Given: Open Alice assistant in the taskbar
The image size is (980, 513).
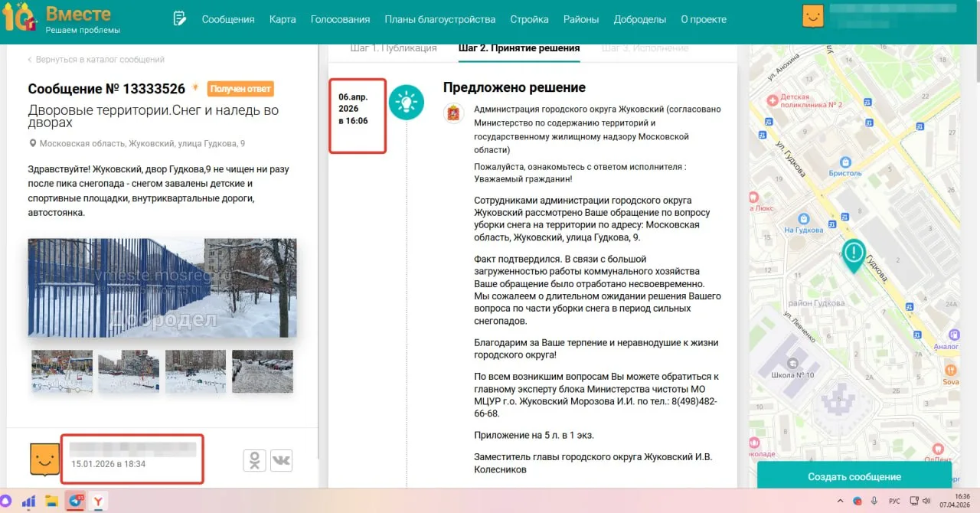Looking at the screenshot, I should pyautogui.click(x=7, y=501).
